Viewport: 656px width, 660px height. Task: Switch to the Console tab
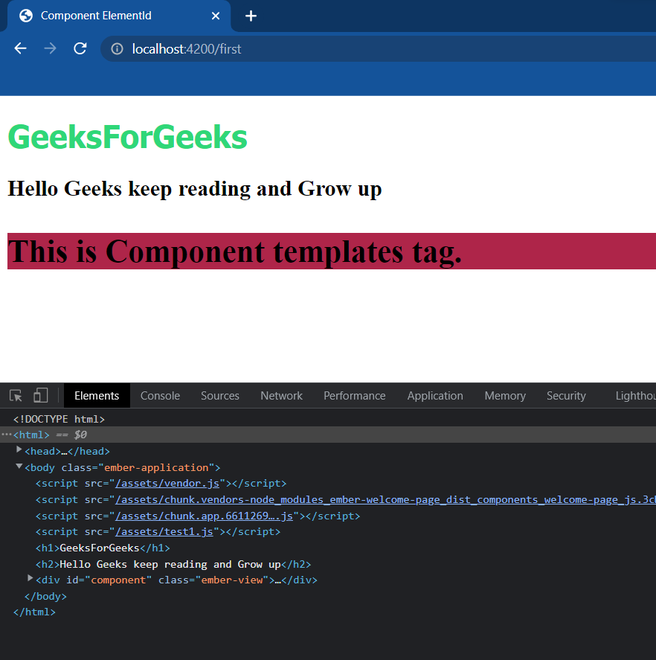point(160,396)
